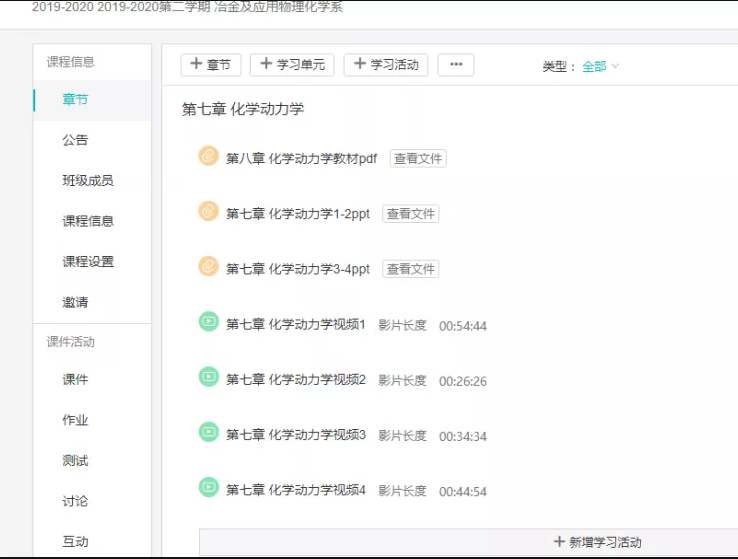Image resolution: width=738 pixels, height=559 pixels.
Task: Click the 学习活动 add button in toolbar
Action: (x=386, y=65)
